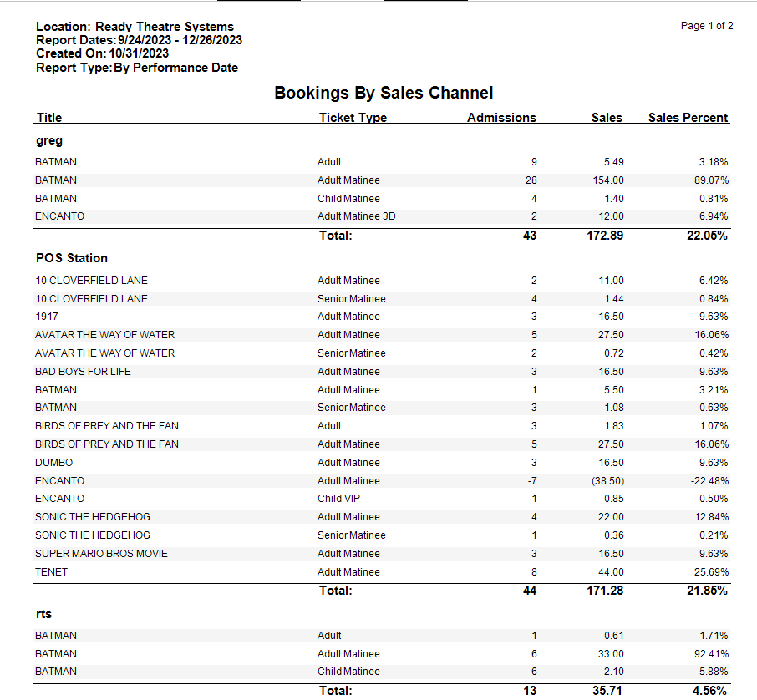Click the Adult Matinee 3D ticket type
This screenshot has width=757, height=700.
[x=356, y=216]
